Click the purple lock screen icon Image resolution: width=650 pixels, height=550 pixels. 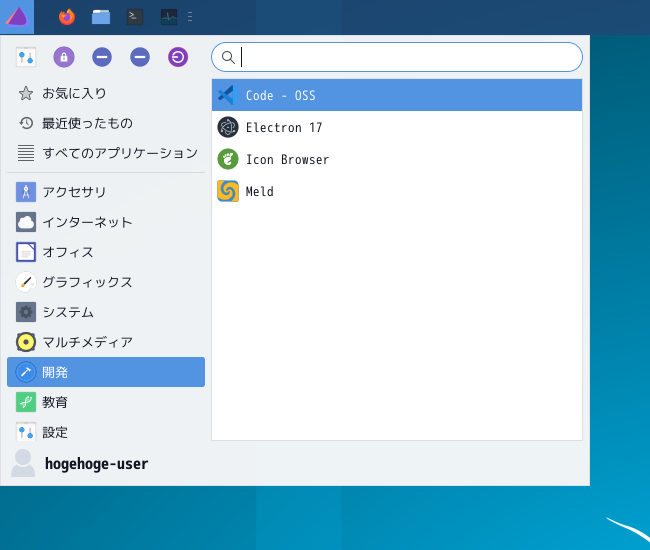point(64,57)
